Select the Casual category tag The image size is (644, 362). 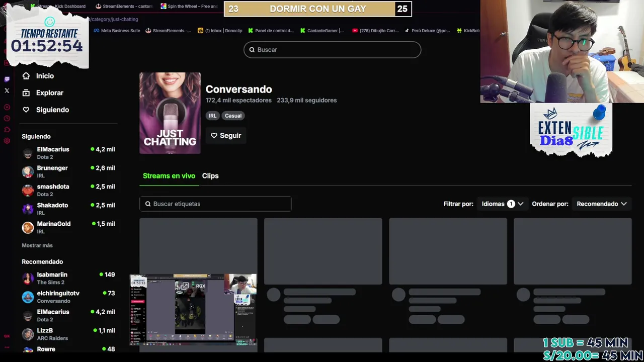coord(233,116)
